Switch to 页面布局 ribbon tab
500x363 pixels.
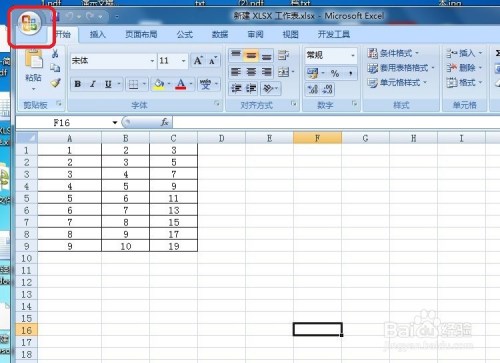(x=141, y=34)
